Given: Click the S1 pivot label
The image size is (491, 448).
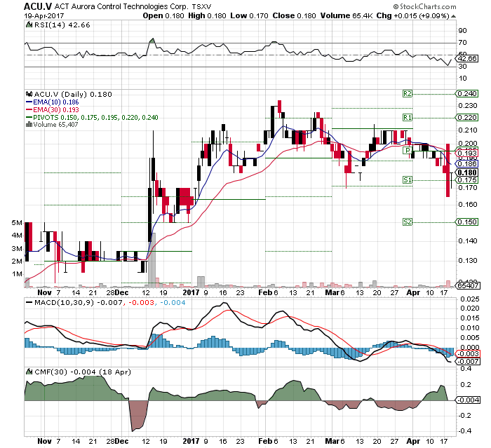Looking at the screenshot, I should click(x=408, y=179).
